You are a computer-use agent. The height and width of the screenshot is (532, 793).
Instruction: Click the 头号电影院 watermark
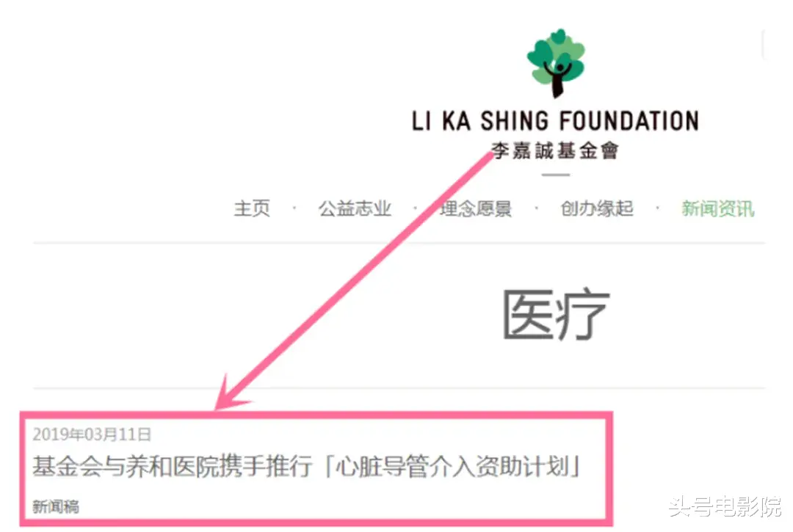point(725,507)
